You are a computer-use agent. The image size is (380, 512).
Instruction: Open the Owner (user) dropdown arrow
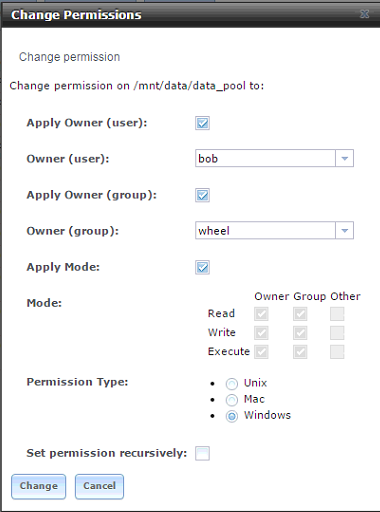pyautogui.click(x=344, y=158)
